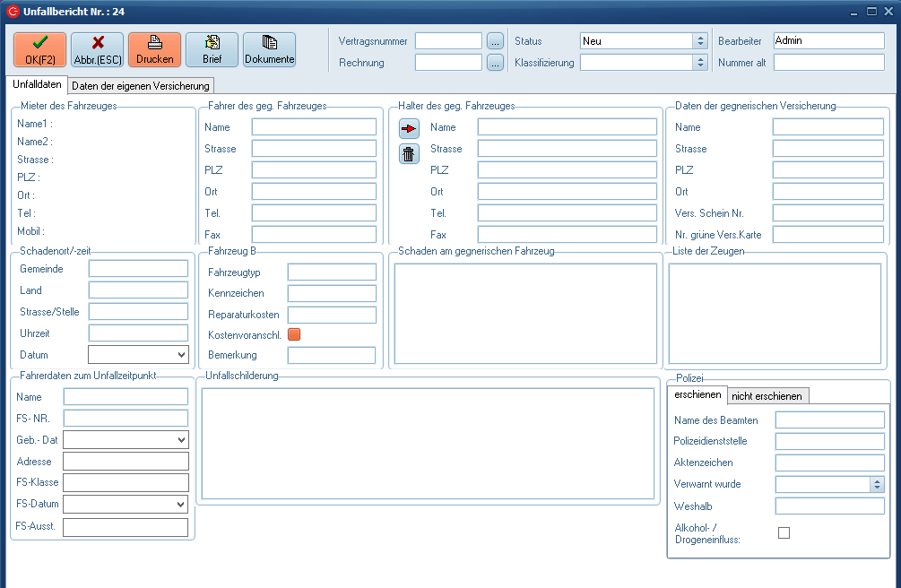Open the Dokumente button
This screenshot has width=901, height=588.
(x=269, y=49)
